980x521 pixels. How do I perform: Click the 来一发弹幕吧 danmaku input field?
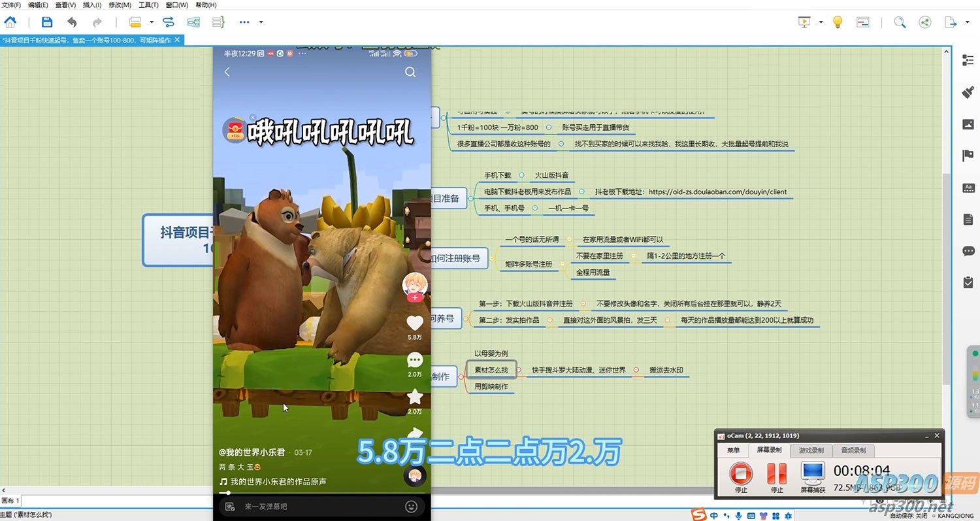tap(321, 506)
